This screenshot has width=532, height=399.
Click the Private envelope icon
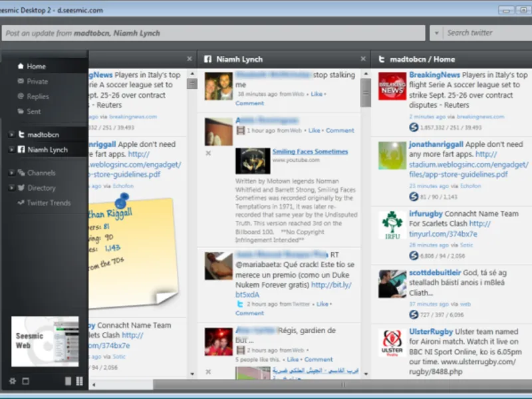tap(21, 81)
